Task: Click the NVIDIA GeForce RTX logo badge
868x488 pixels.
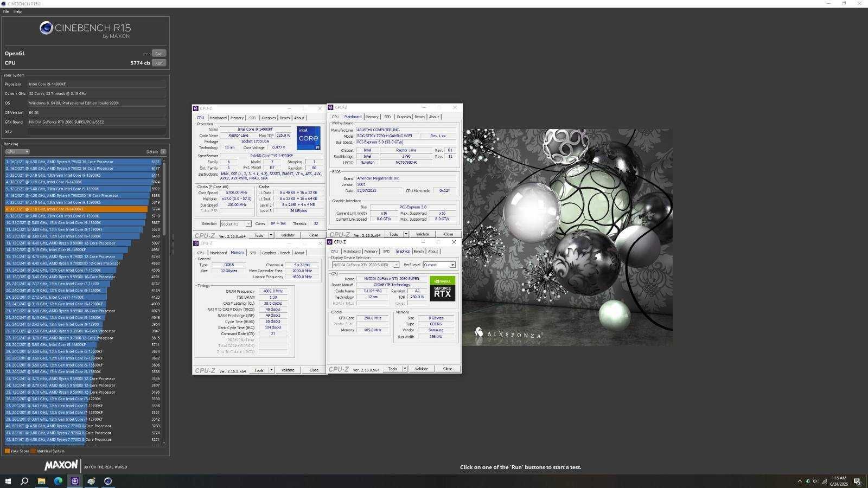Action: click(442, 288)
